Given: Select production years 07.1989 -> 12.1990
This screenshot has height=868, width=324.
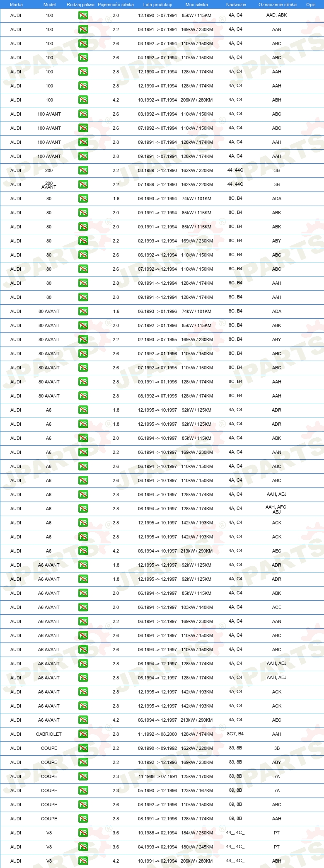Looking at the screenshot, I should click(x=157, y=184).
